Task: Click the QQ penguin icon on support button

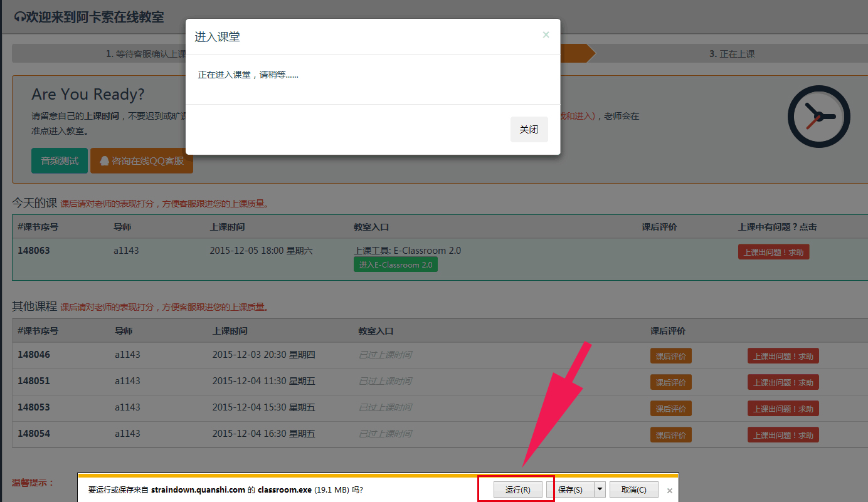Action: (104, 161)
